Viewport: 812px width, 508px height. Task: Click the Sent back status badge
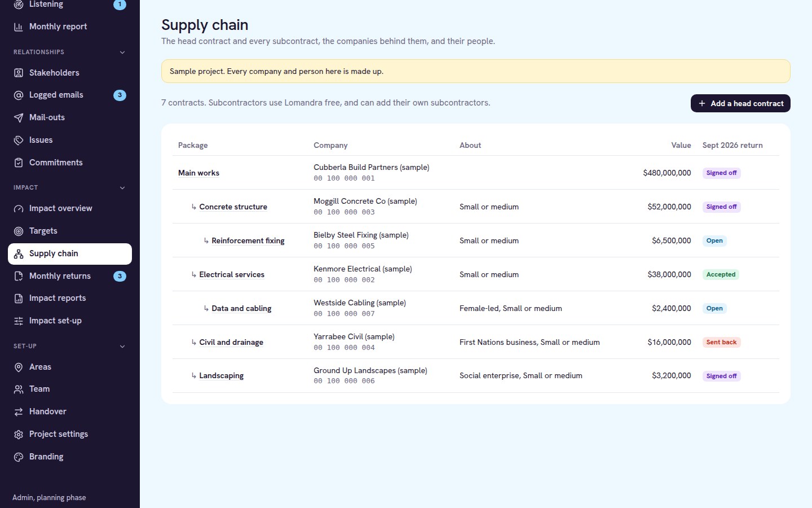click(721, 342)
